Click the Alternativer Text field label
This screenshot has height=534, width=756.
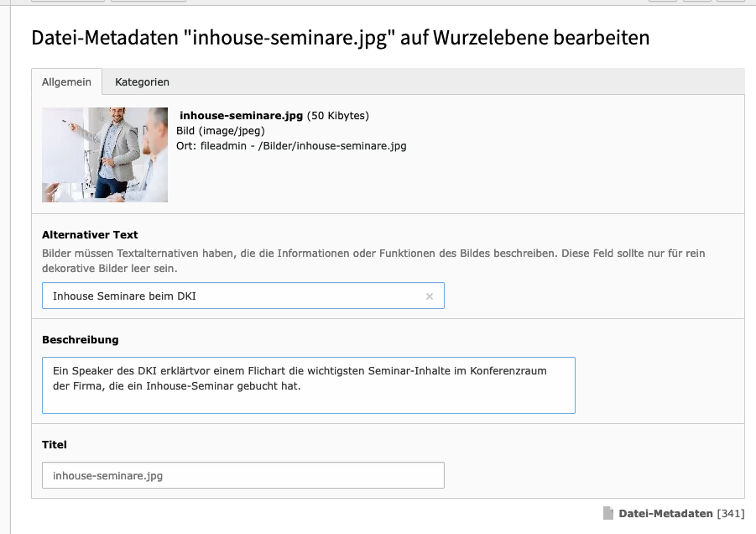pos(90,235)
